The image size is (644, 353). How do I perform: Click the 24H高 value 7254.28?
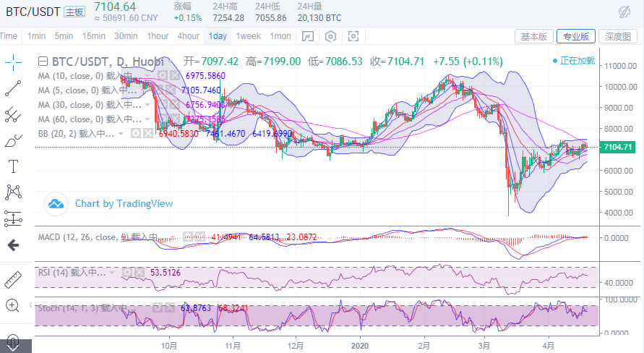(x=228, y=18)
